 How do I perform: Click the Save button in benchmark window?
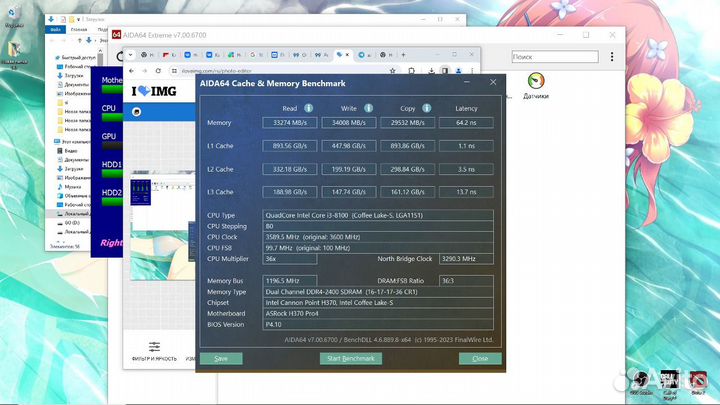tap(221, 358)
